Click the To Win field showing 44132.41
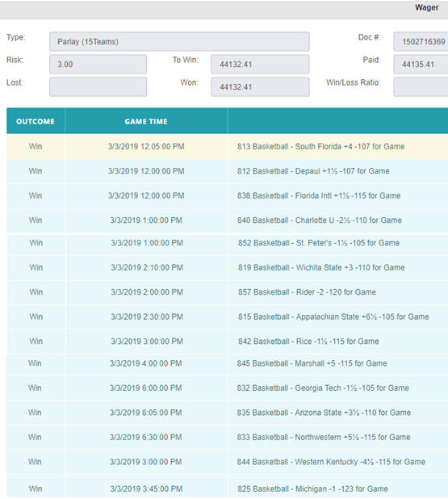 (x=260, y=65)
